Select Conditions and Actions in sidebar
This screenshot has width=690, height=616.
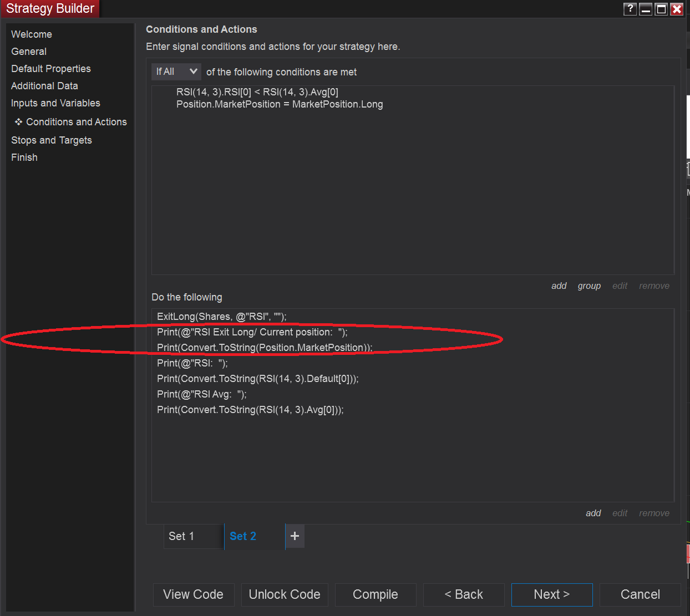click(x=77, y=122)
